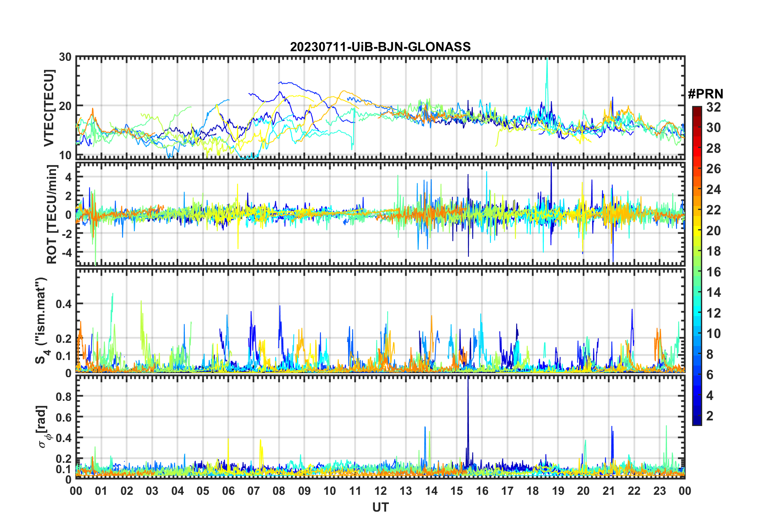The height and width of the screenshot is (532, 761).
Task: Click the VTEC tick label 30
Action: [65, 57]
